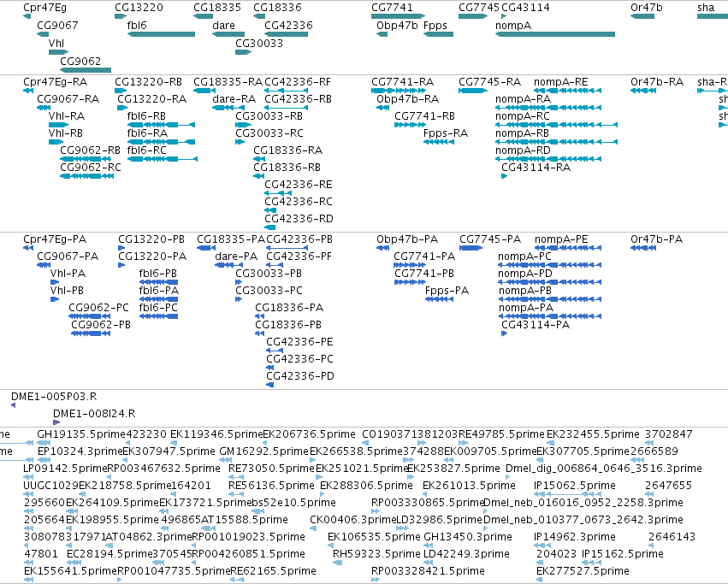Click transcript label Vhl-RB
This screenshot has width=728, height=584.
66,133
